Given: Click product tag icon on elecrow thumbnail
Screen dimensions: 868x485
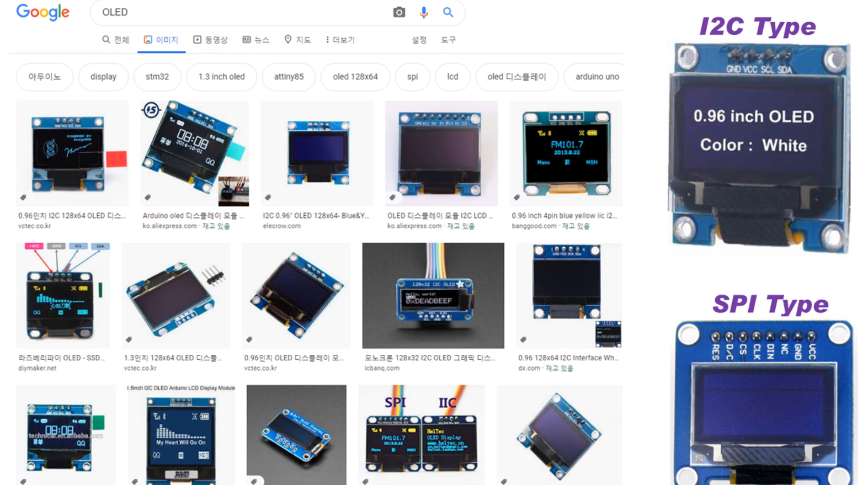Looking at the screenshot, I should pos(268,197).
